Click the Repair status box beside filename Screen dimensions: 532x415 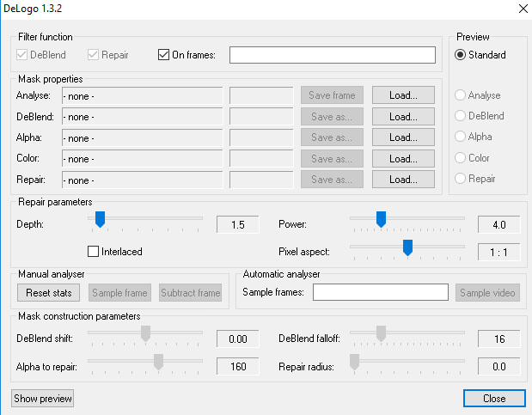coord(261,180)
